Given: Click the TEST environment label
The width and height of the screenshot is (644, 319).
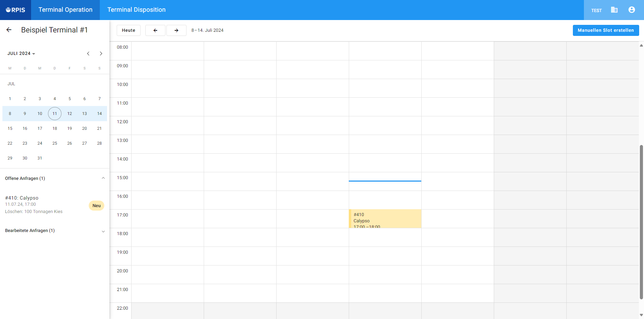Looking at the screenshot, I should point(596,10).
